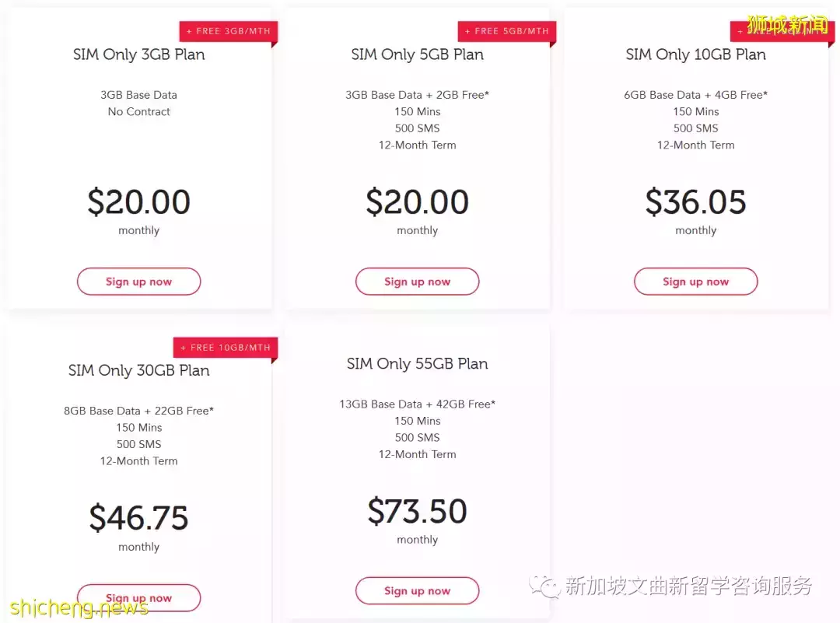Viewport: 840px width, 623px height.
Task: Click Sign up now for 10GB Plan
Action: coord(696,282)
